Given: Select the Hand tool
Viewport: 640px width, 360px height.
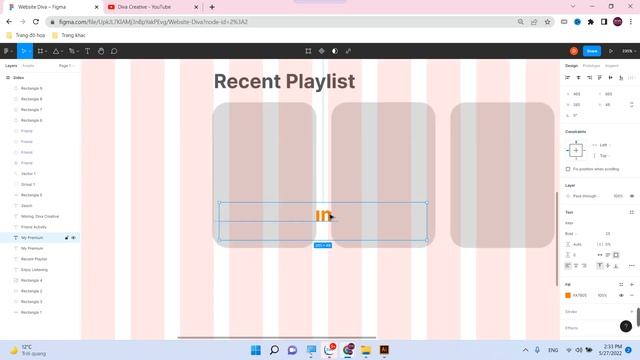Looking at the screenshot, I should (x=101, y=51).
